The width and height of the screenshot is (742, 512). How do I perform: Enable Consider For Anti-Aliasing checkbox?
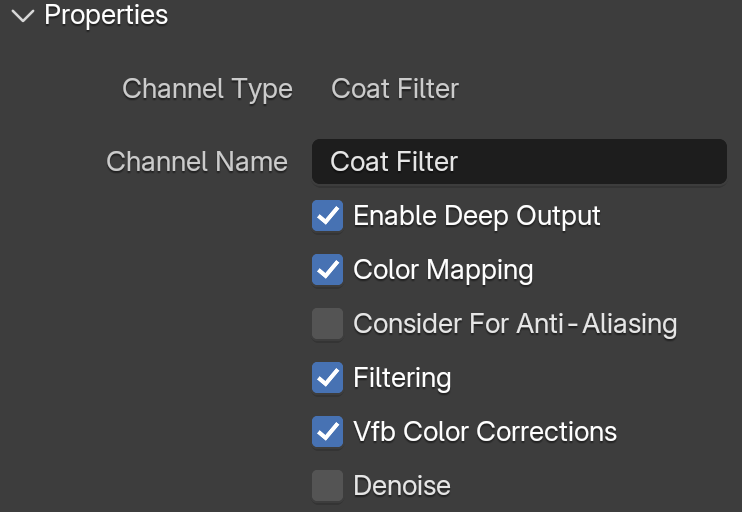click(x=327, y=324)
